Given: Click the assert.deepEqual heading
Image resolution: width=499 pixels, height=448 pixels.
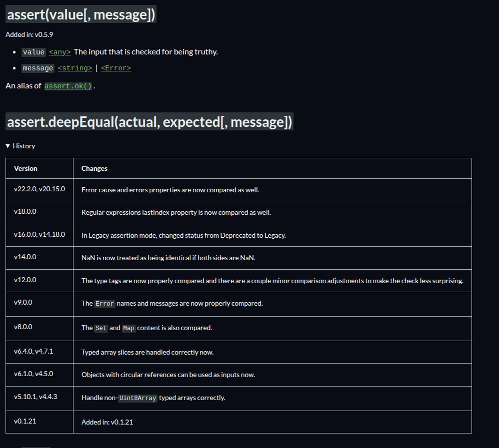Looking at the screenshot, I should pyautogui.click(x=149, y=121).
